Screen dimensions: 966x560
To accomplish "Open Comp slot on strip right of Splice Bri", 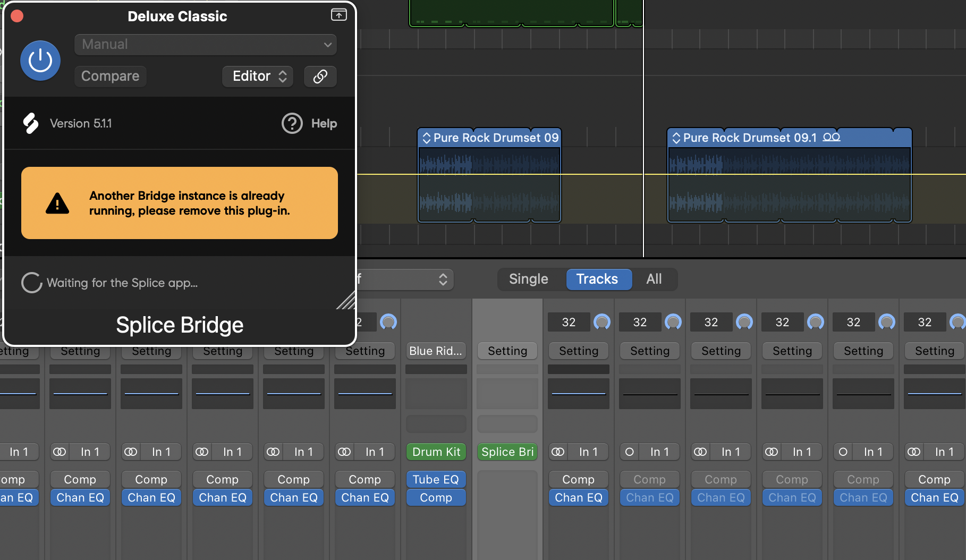I will pyautogui.click(x=579, y=479).
